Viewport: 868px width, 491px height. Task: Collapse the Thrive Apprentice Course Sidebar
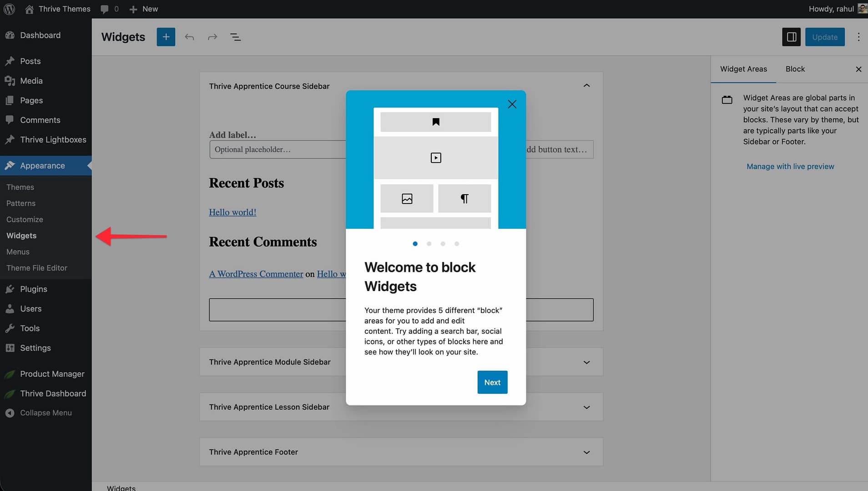[586, 85]
